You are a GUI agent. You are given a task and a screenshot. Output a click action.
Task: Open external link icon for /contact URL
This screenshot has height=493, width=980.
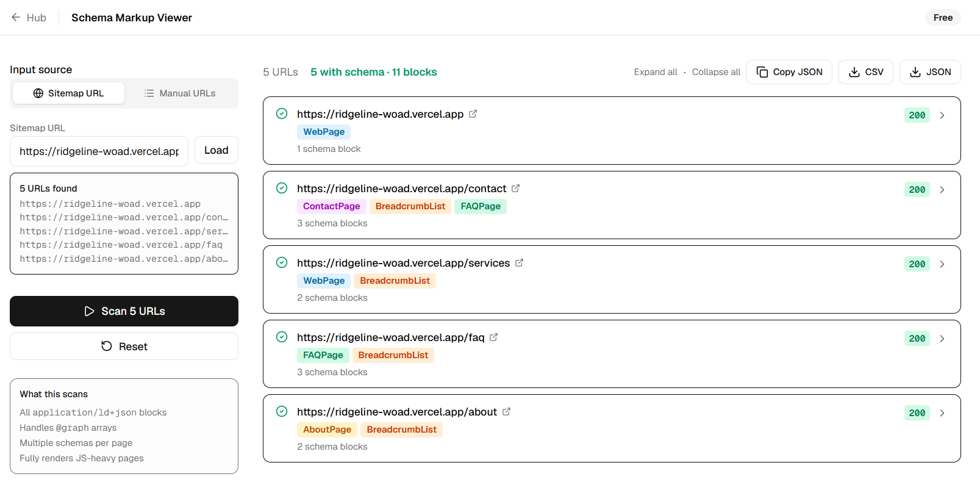click(x=515, y=188)
